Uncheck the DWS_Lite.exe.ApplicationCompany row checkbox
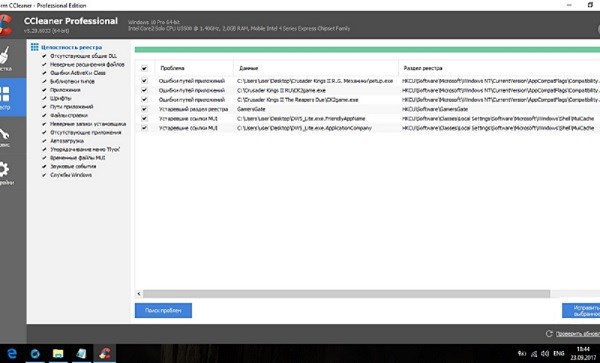The image size is (600, 363). coord(144,128)
